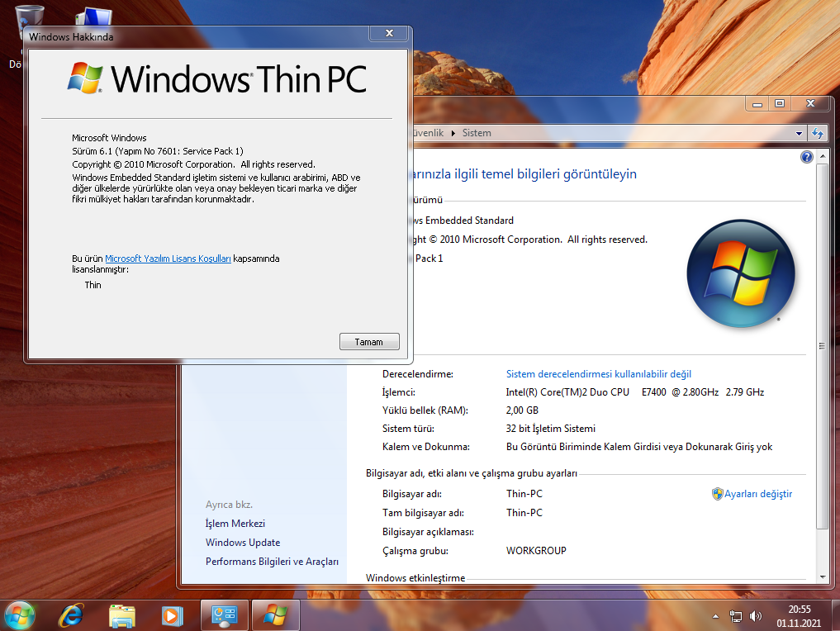Open the network tray icon

tap(736, 616)
